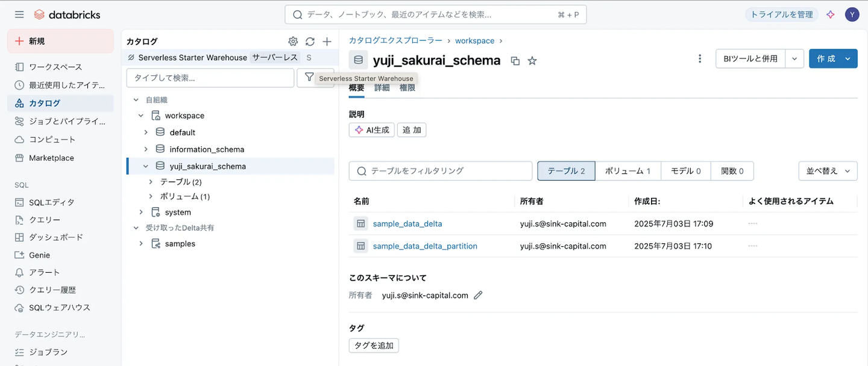Select the テーブル 2 tab
Image resolution: width=868 pixels, height=366 pixels.
tap(566, 171)
